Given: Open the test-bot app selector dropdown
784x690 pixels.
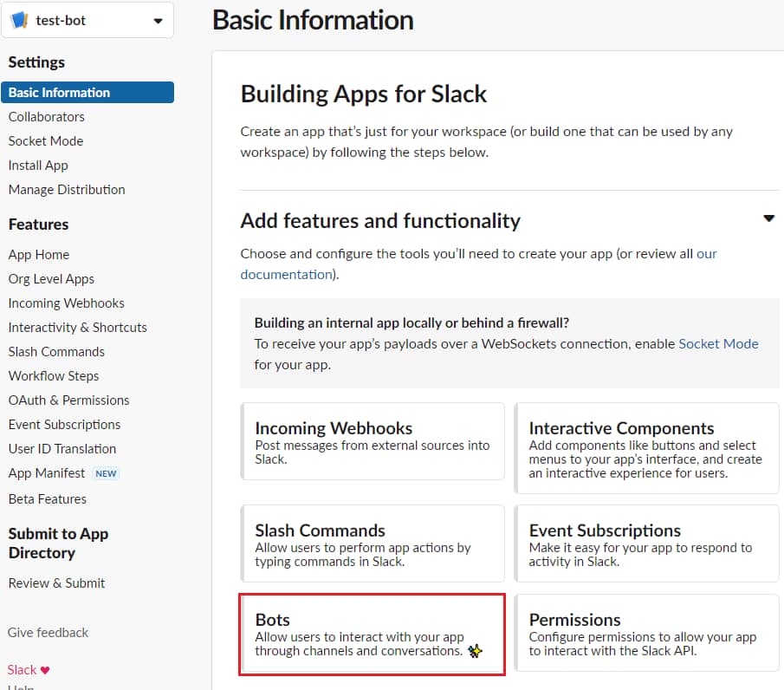Looking at the screenshot, I should coord(87,20).
